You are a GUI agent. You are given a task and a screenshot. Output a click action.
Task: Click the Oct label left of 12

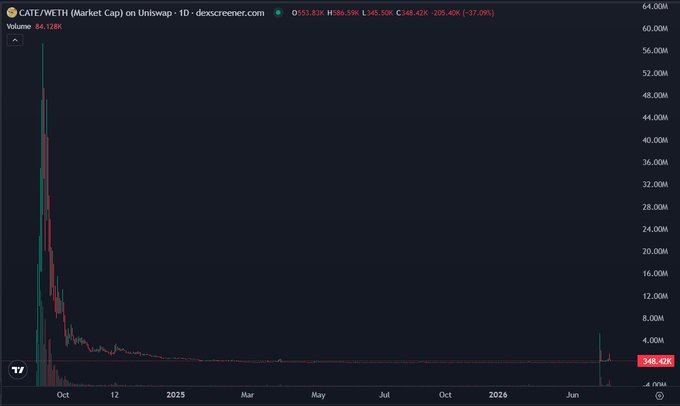[x=63, y=395]
